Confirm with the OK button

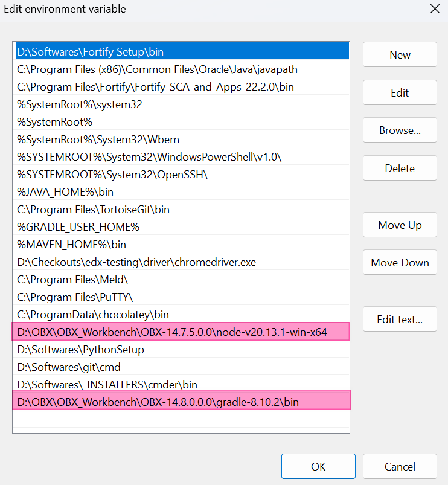(318, 466)
